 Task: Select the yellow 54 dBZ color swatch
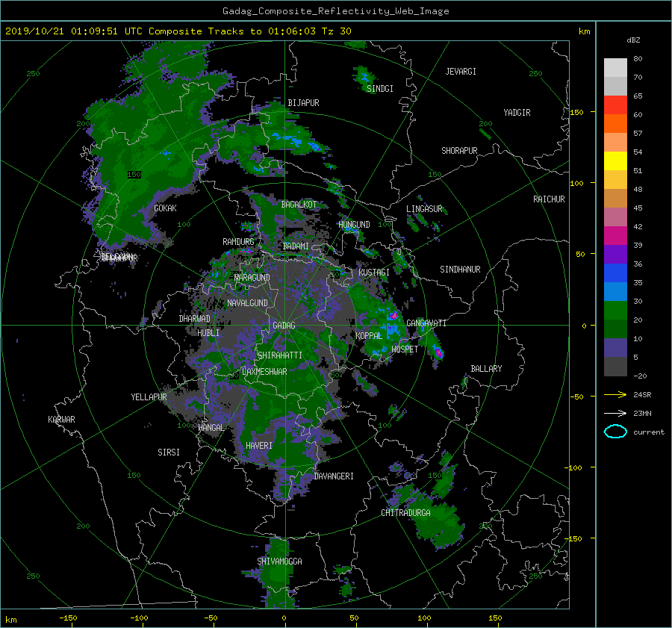point(615,161)
